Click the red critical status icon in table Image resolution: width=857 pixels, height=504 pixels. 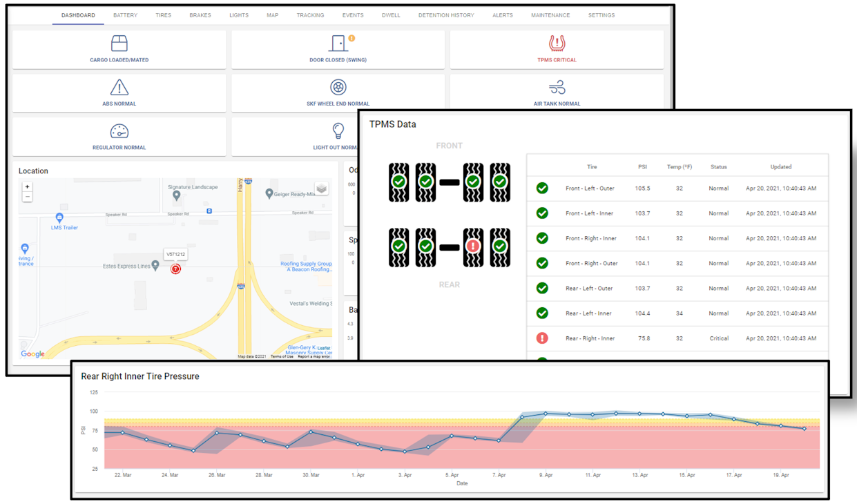click(x=542, y=338)
